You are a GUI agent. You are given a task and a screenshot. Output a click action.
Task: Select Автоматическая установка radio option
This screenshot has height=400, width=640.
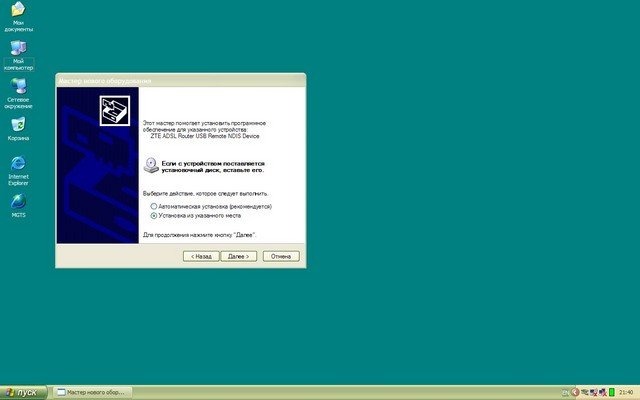click(x=153, y=206)
